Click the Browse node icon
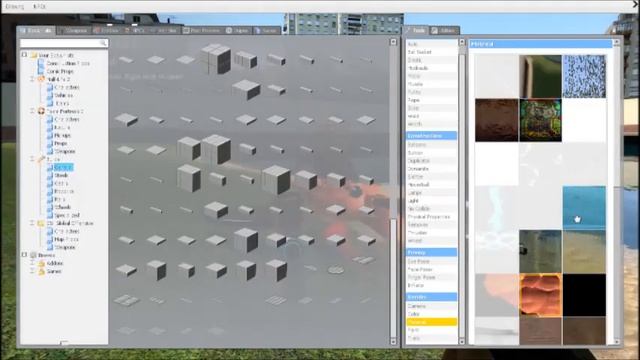This screenshot has height=360, width=640. 33,255
